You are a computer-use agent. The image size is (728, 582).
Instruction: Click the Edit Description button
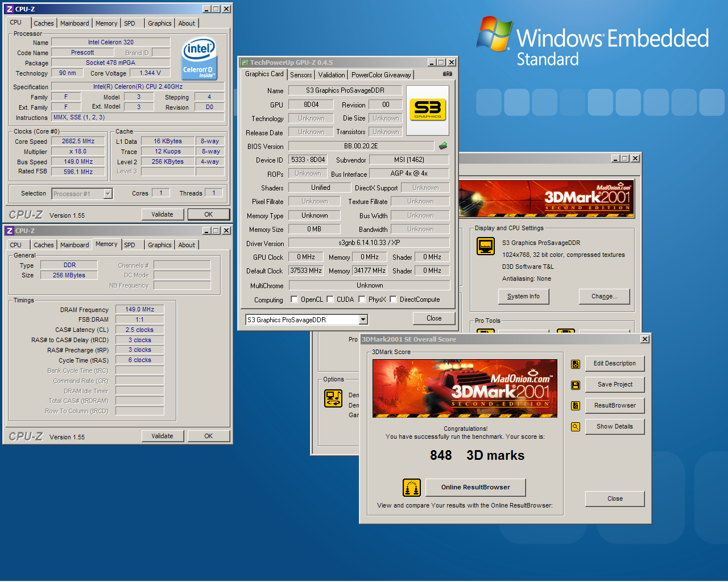[x=615, y=364]
